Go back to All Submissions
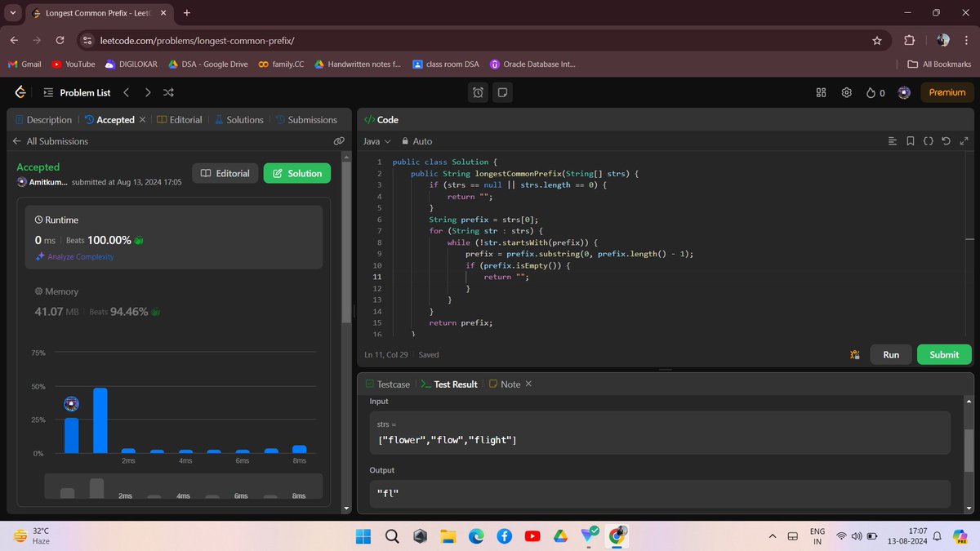Image resolution: width=980 pixels, height=551 pixels. pos(51,141)
